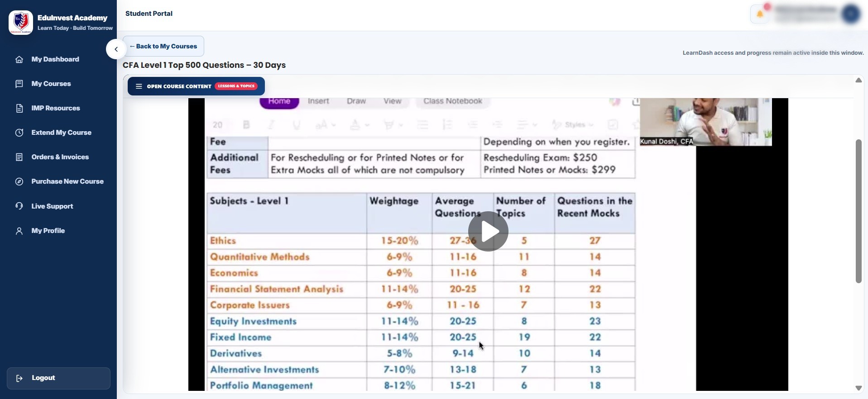Click the Kunal Doshi webcam thumbnail

[x=706, y=122]
